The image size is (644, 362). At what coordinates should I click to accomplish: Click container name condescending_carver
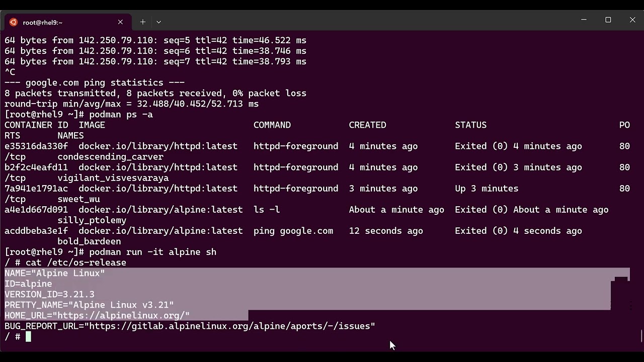110,157
